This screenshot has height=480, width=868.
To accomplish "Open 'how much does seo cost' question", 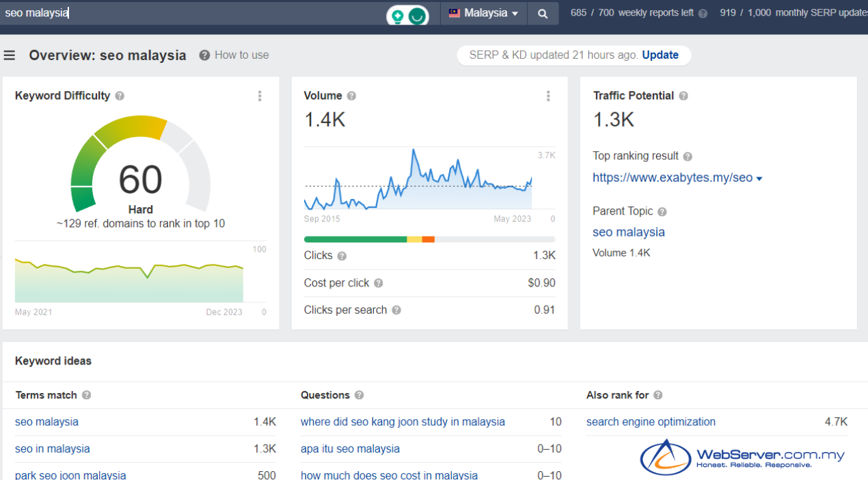I will [389, 475].
